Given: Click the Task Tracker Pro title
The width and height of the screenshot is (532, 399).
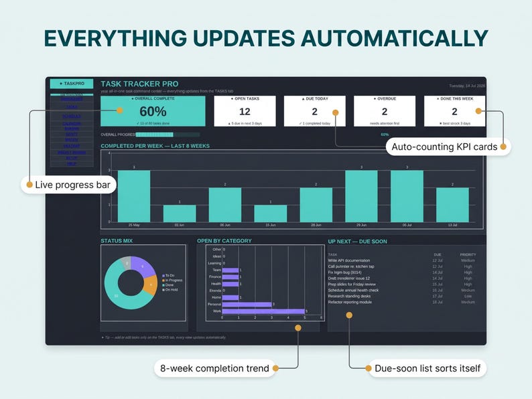Looking at the screenshot, I should pos(139,84).
